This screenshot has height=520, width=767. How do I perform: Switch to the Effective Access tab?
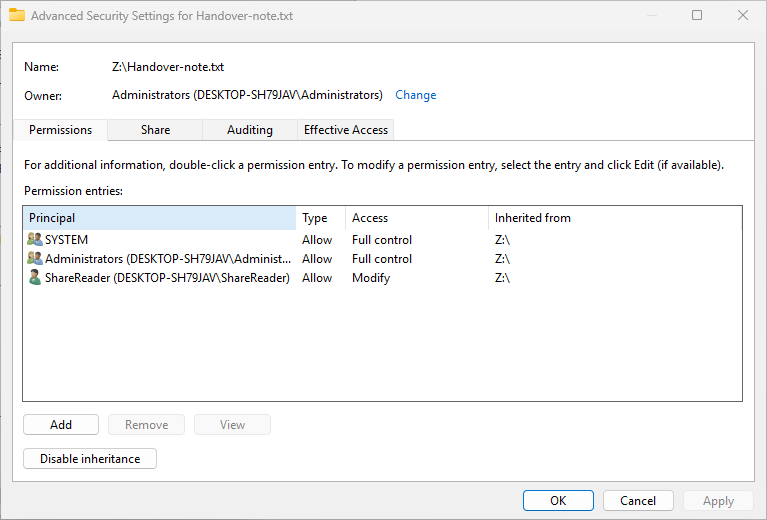345,130
